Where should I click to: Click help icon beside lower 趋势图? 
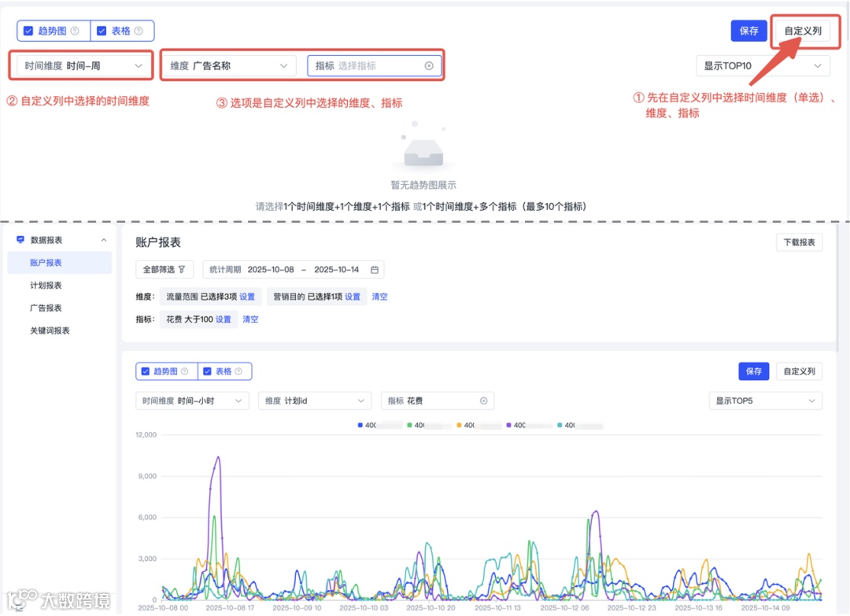(184, 371)
